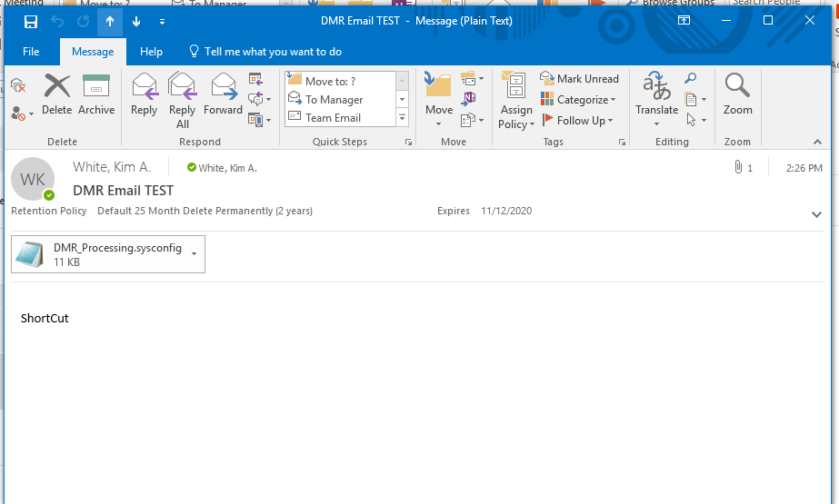This screenshot has height=504, width=839.
Task: Open the File tab
Action: click(31, 52)
